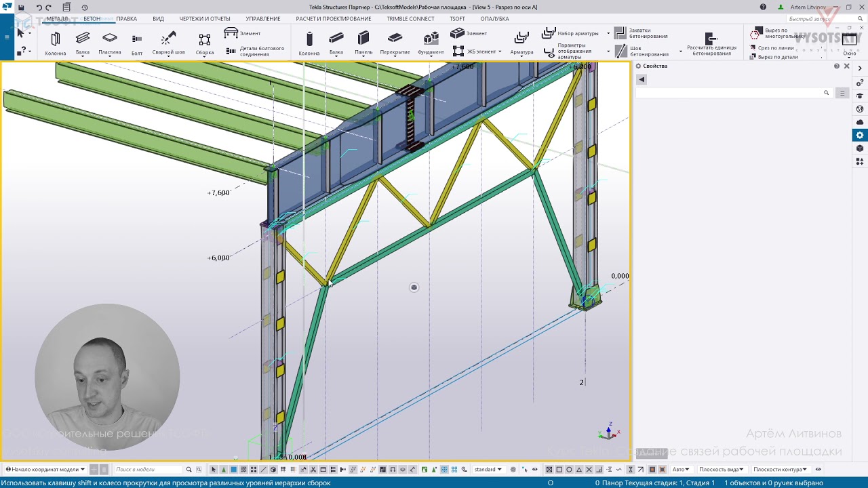Image resolution: width=868 pixels, height=488 pixels.
Task: Save the model with the floppy disk icon
Action: coord(22,7)
